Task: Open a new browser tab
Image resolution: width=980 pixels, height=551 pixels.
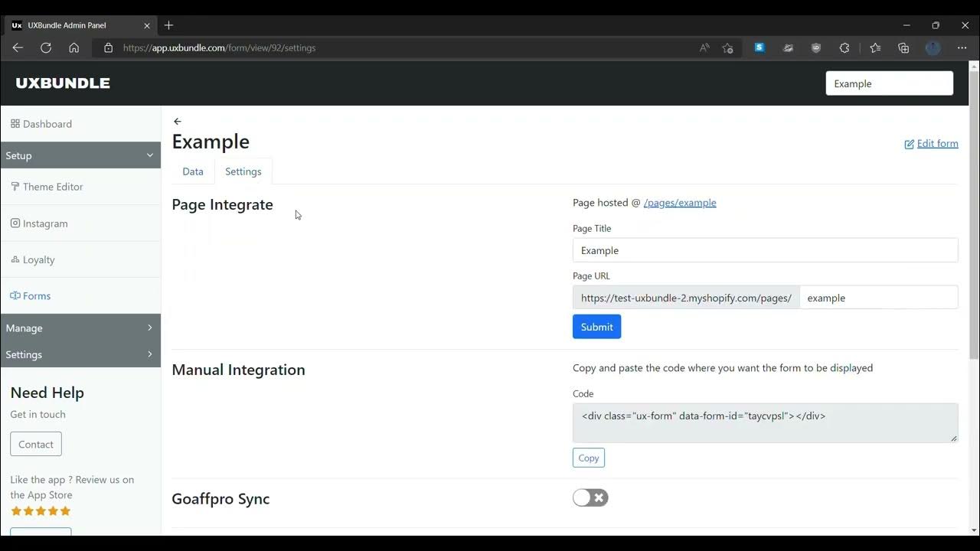Action: click(168, 25)
